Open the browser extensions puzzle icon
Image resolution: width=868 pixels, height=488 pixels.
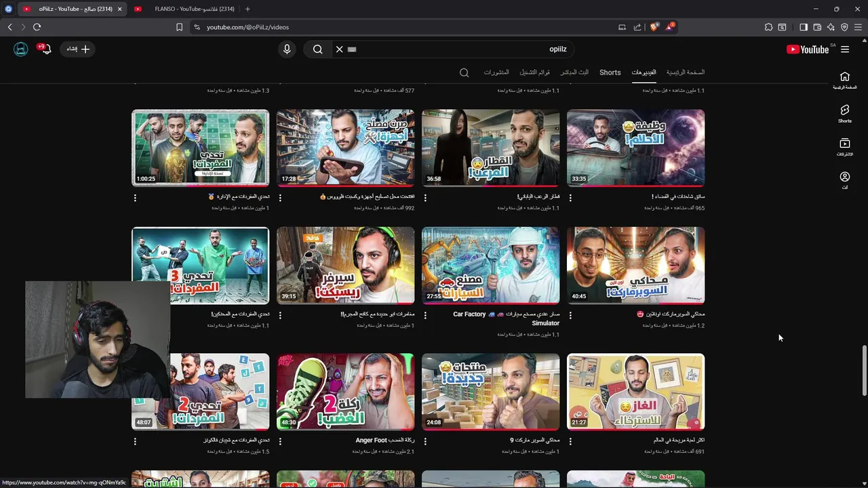(768, 27)
